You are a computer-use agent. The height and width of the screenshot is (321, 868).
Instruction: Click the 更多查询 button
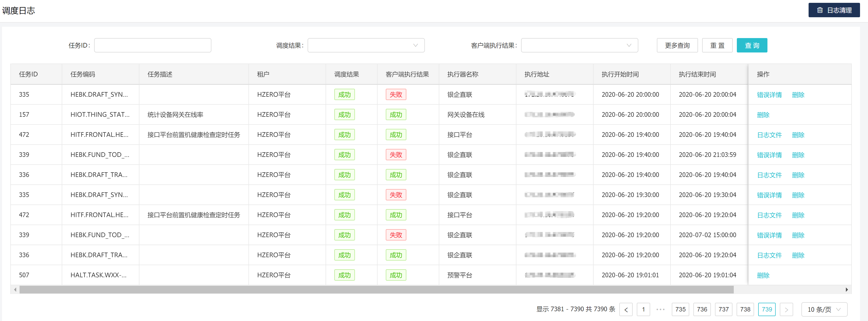coord(677,46)
